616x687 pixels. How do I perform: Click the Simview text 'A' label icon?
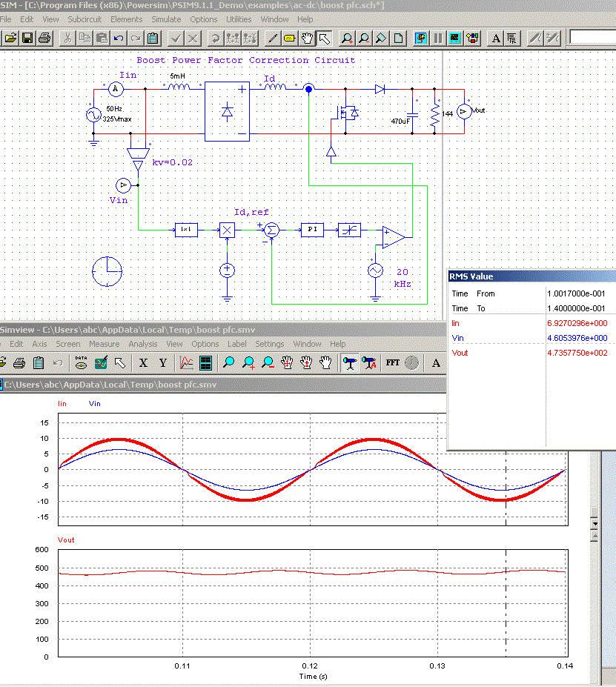pos(436,363)
